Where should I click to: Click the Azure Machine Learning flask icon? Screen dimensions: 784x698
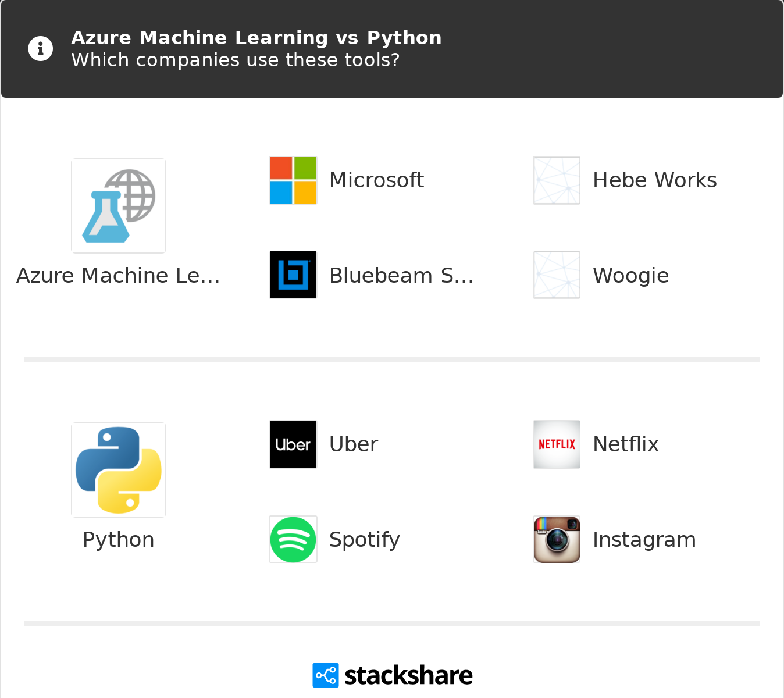point(119,206)
